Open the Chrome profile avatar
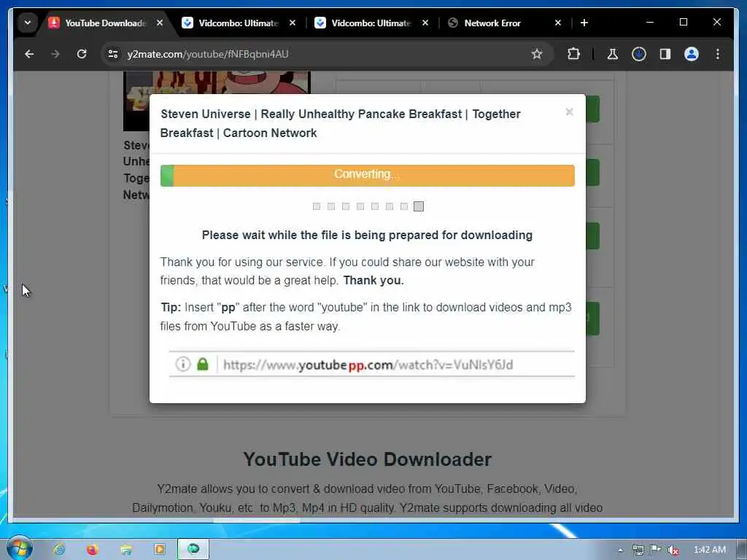 click(692, 54)
